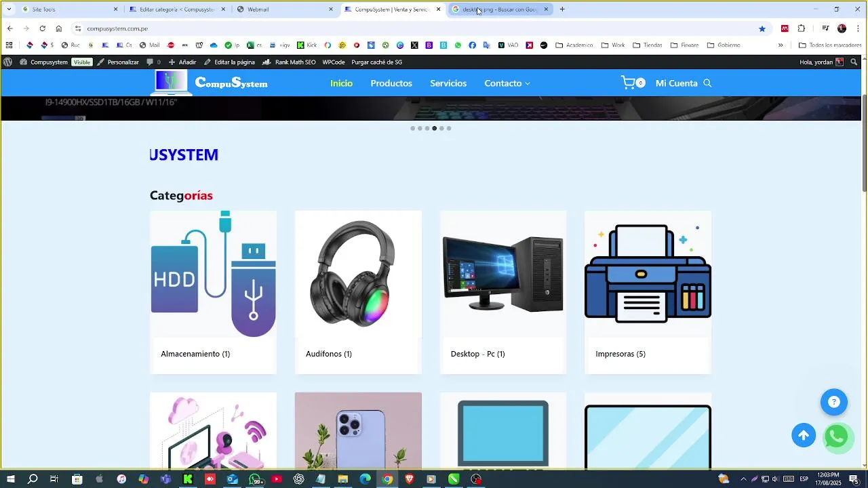Go to Inicio in site navigation
868x488 pixels.
pos(341,83)
